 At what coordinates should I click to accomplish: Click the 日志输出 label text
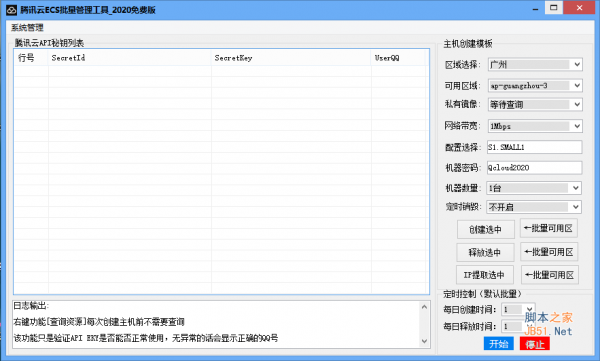point(31,305)
